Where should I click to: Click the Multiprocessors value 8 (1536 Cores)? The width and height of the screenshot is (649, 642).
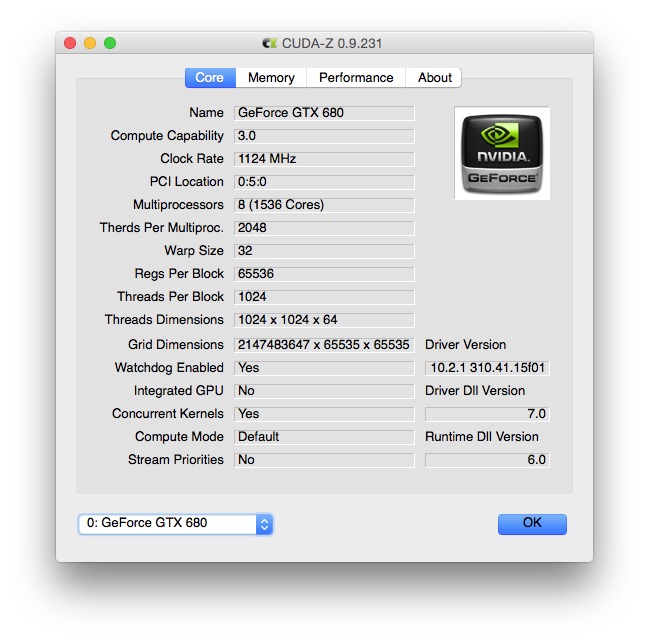coord(324,205)
